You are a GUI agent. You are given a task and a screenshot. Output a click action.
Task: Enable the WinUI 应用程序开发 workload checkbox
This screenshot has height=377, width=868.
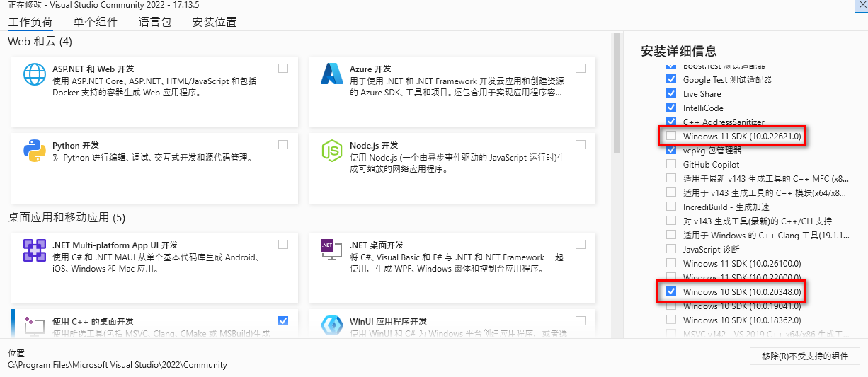(x=581, y=320)
